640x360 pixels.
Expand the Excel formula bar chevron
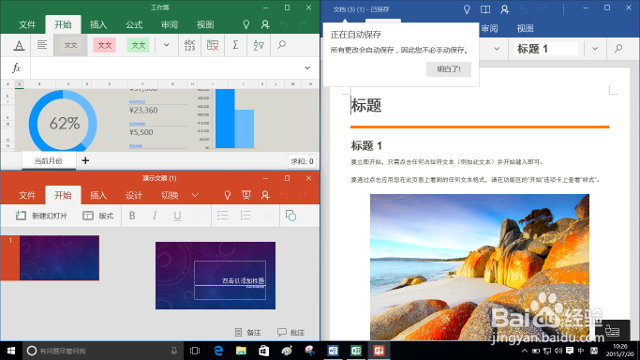[307, 68]
